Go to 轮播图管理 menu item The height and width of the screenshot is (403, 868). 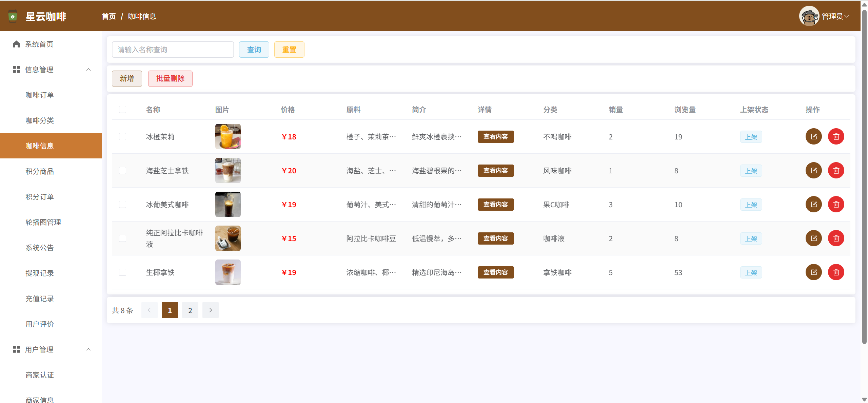43,222
